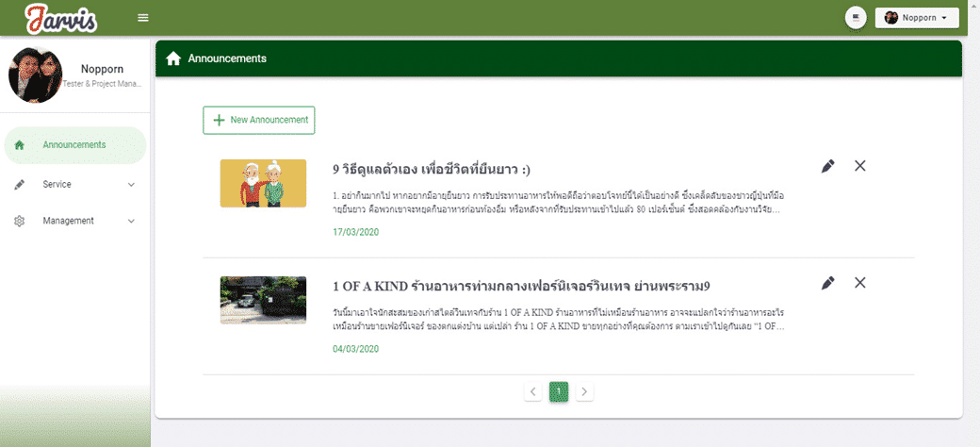Viewport: 980px width, 447px height.
Task: Click the gear icon next to Management
Action: tap(20, 221)
